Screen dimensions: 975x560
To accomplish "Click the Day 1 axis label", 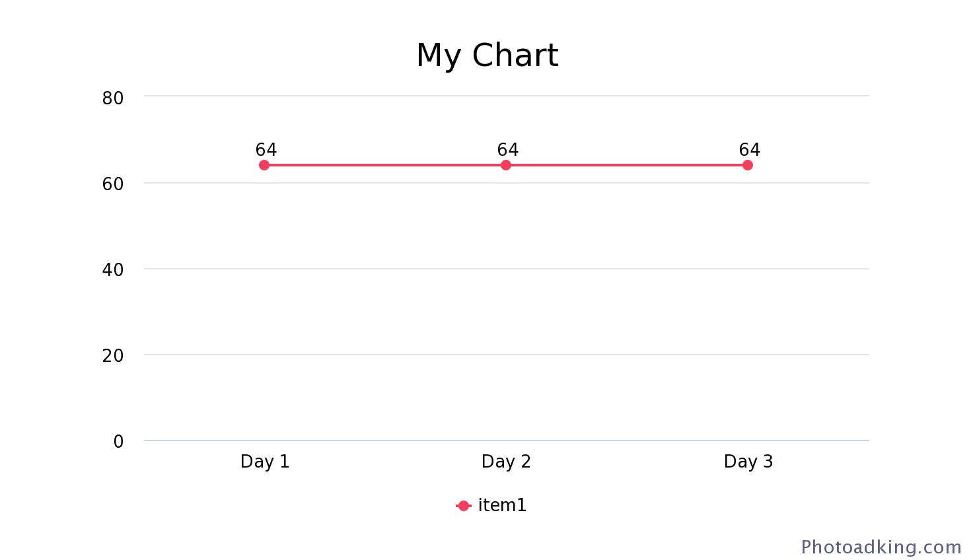I will click(x=265, y=462).
